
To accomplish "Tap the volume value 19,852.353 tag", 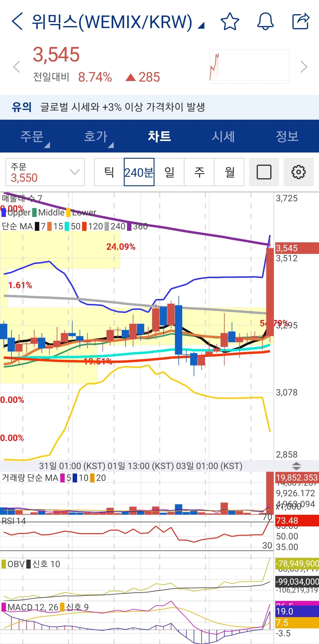I will [297, 477].
